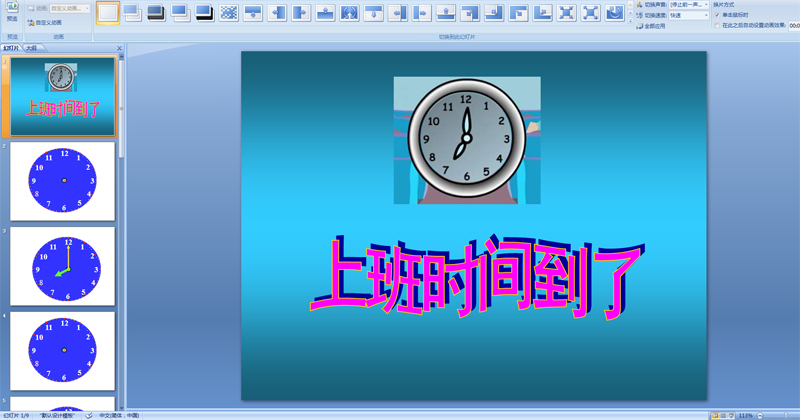Apply the Uncover Down transition
Viewport: 800px width, 420px height.
pyautogui.click(x=373, y=13)
